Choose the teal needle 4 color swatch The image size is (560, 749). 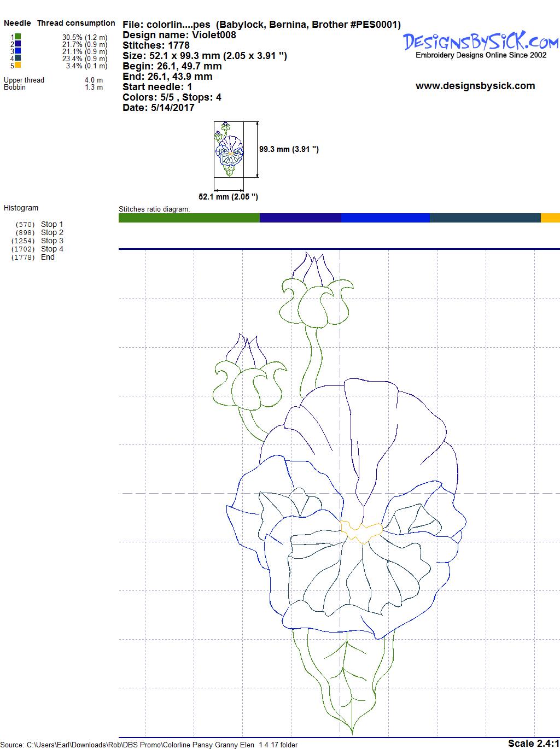pyautogui.click(x=17, y=58)
